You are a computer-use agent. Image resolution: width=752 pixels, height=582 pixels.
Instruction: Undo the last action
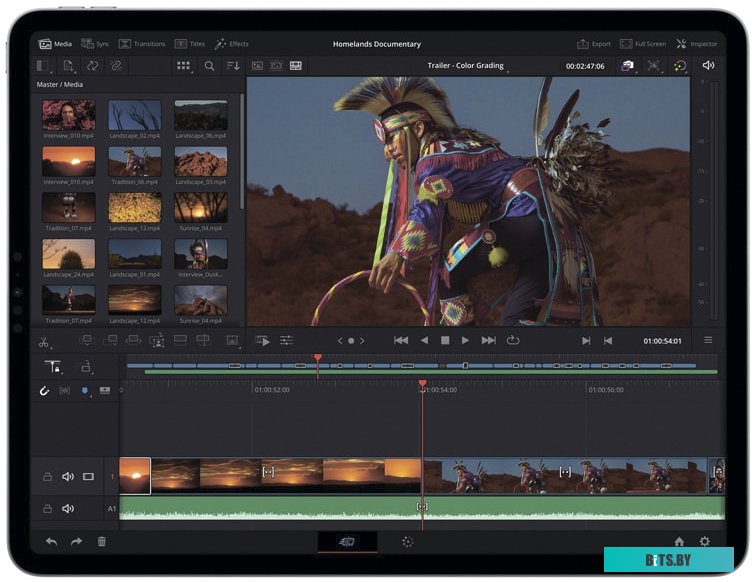coord(51,542)
